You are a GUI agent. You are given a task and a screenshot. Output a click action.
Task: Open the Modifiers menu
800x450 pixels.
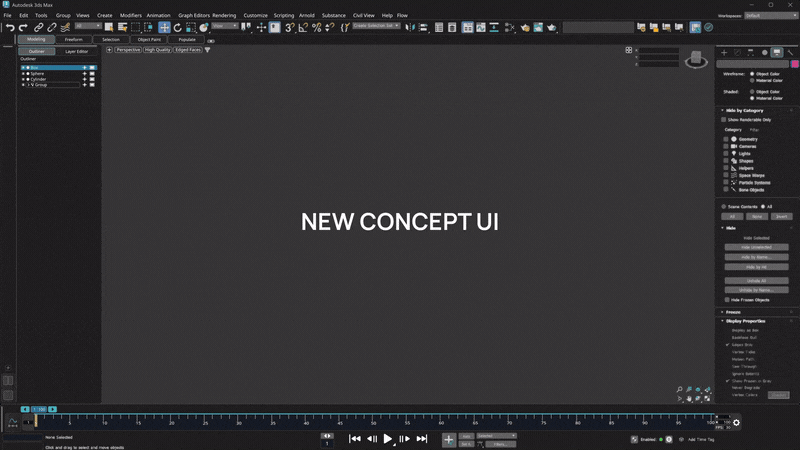(131, 16)
